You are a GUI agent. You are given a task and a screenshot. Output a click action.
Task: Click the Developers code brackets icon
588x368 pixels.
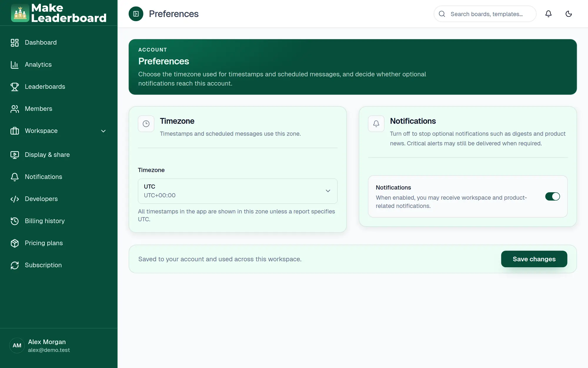[x=15, y=199]
